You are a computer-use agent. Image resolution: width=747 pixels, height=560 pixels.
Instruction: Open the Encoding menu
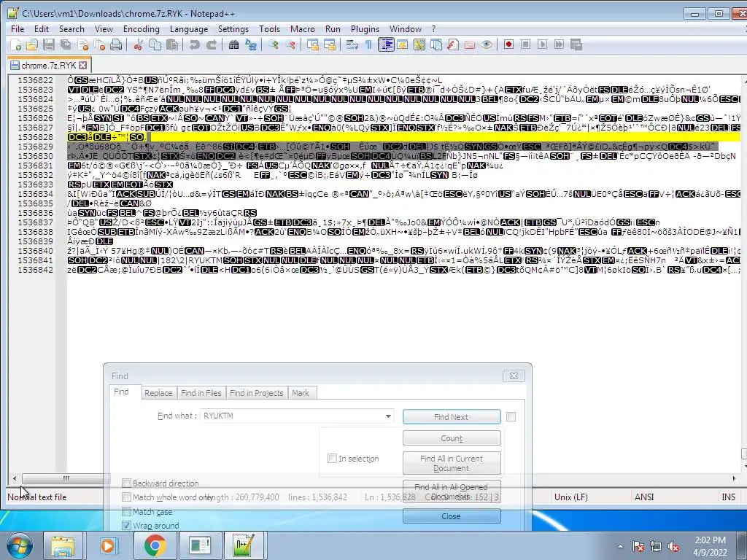(141, 29)
